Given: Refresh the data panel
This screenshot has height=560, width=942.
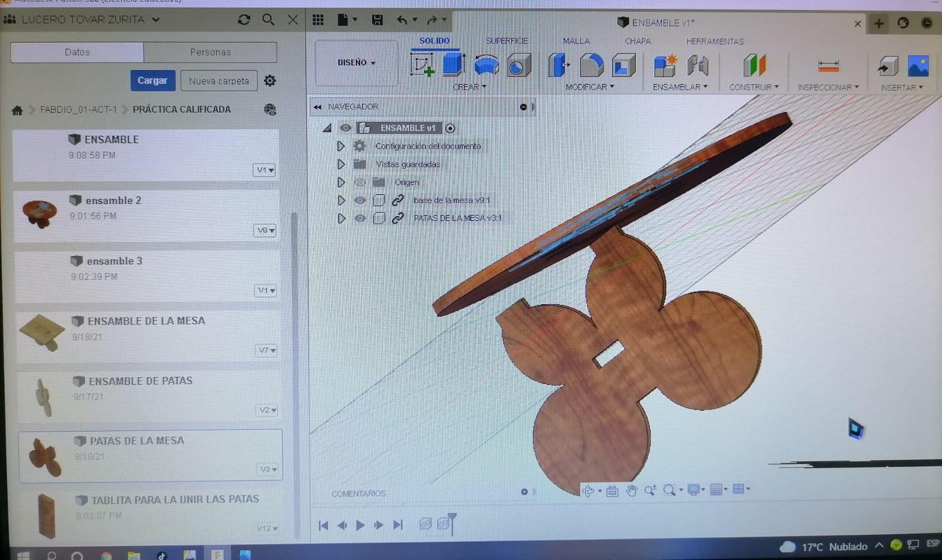Looking at the screenshot, I should pos(244,19).
